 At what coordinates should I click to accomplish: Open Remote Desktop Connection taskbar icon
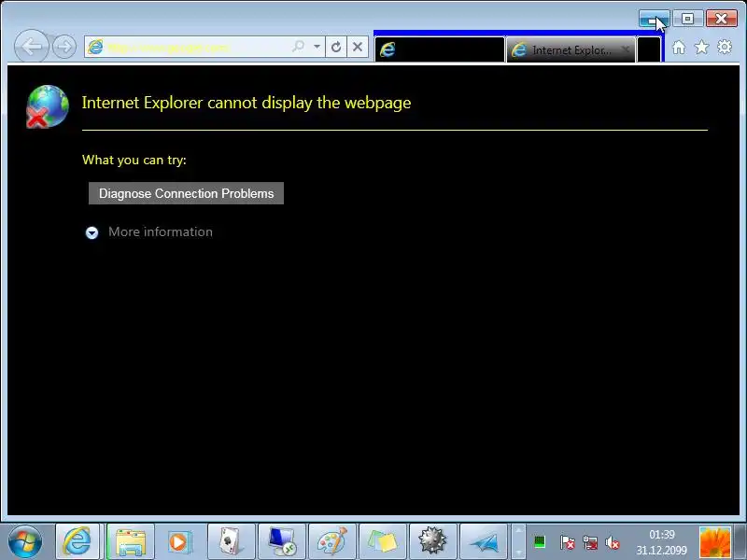[282, 541]
